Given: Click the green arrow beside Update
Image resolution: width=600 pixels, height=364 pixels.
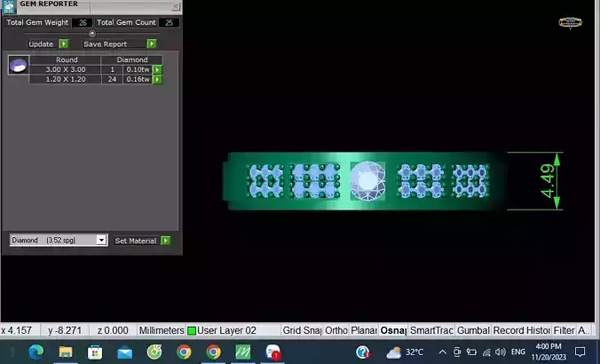Looking at the screenshot, I should [x=64, y=44].
